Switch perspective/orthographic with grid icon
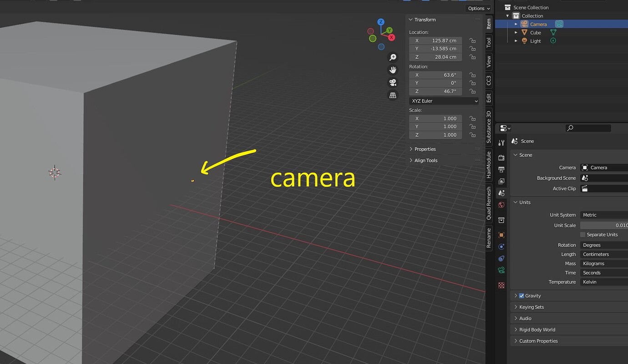628x364 pixels. (x=392, y=95)
